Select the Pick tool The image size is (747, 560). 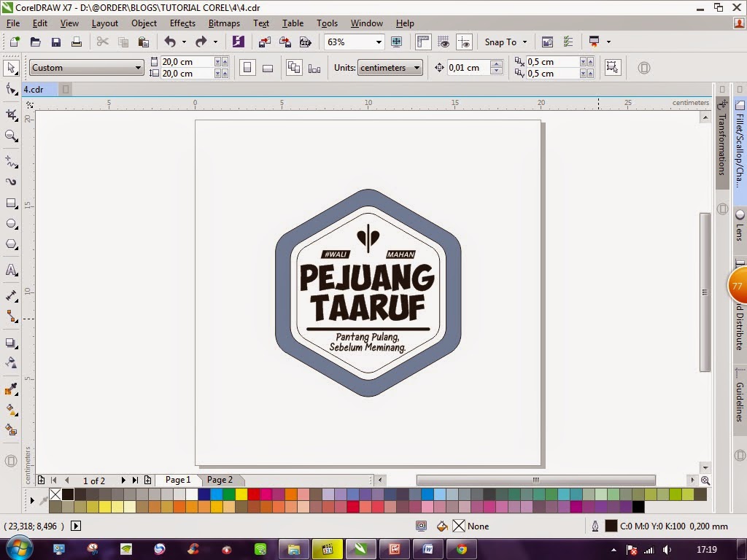[x=11, y=68]
